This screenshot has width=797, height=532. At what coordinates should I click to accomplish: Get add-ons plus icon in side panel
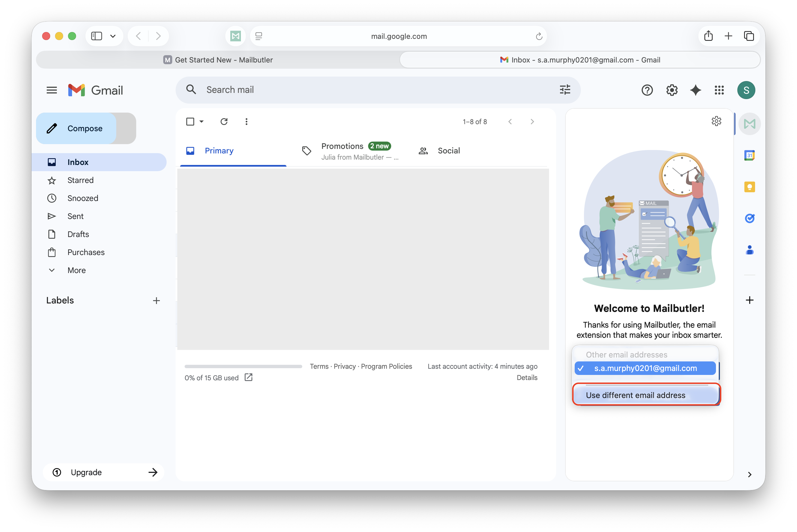click(749, 300)
